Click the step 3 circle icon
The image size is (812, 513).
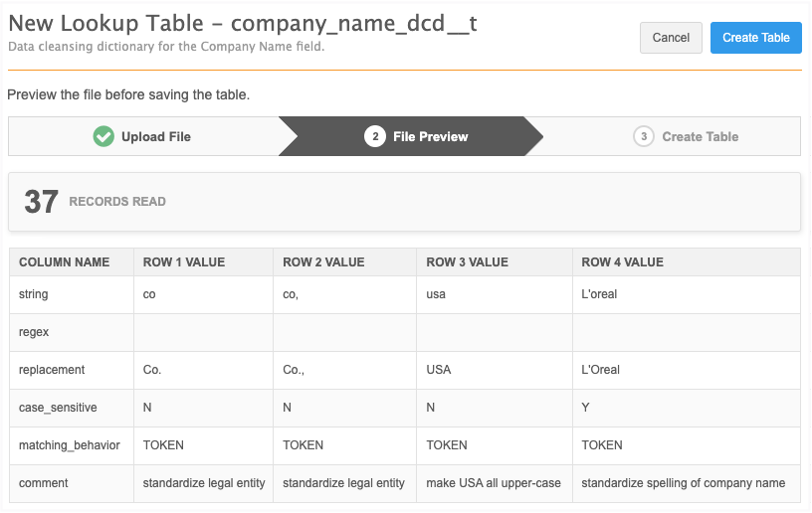644,136
